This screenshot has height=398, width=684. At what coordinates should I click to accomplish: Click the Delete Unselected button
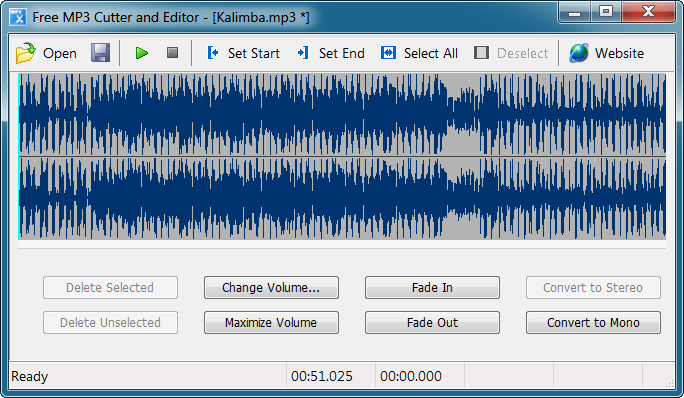110,323
